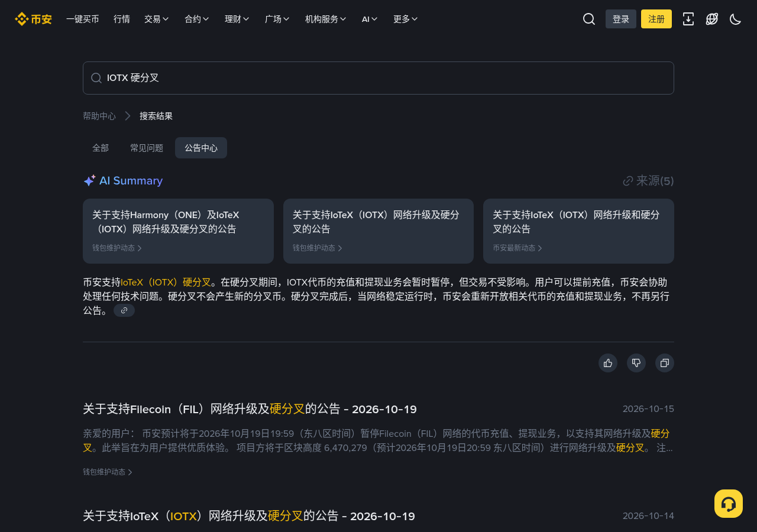Expand the 理财 dropdown menu

[237, 19]
